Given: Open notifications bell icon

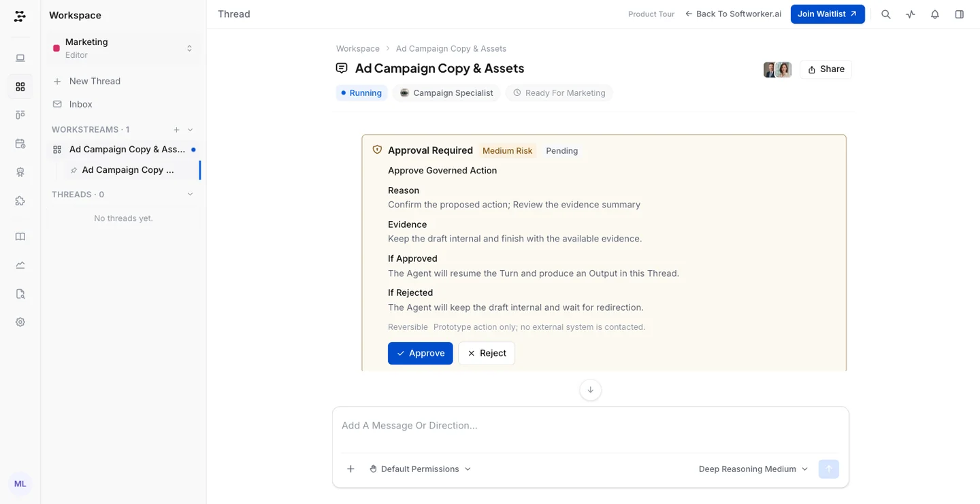Looking at the screenshot, I should [x=935, y=14].
